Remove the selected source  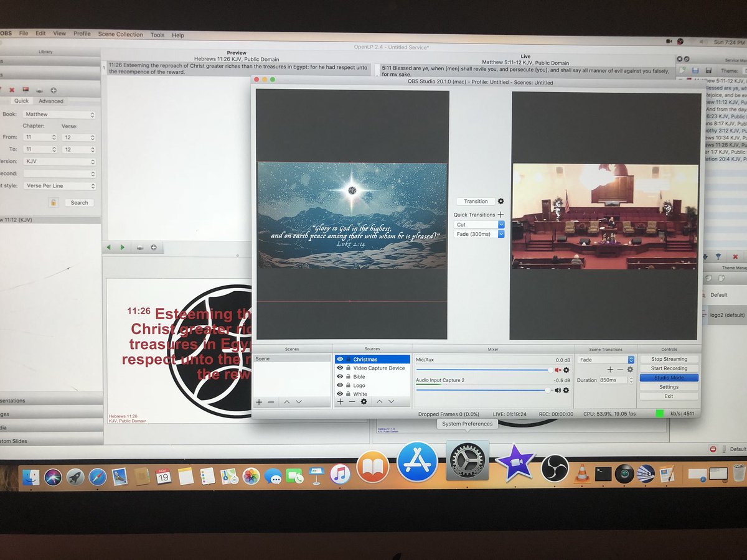(352, 402)
